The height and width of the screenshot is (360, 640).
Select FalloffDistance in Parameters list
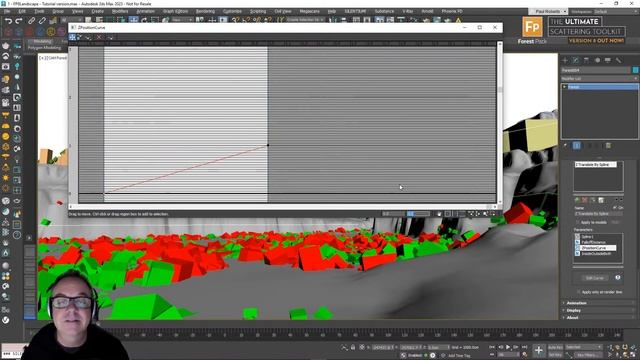tap(593, 242)
